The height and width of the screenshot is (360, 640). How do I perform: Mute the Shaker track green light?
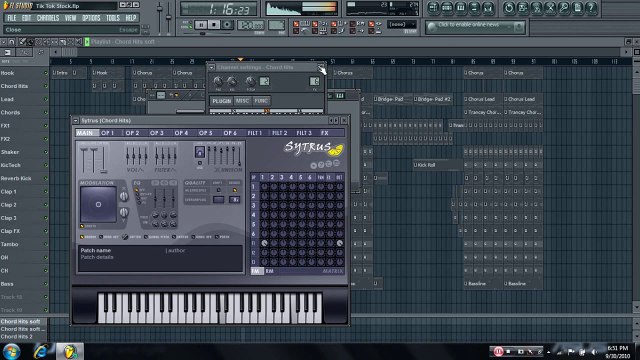click(46, 152)
